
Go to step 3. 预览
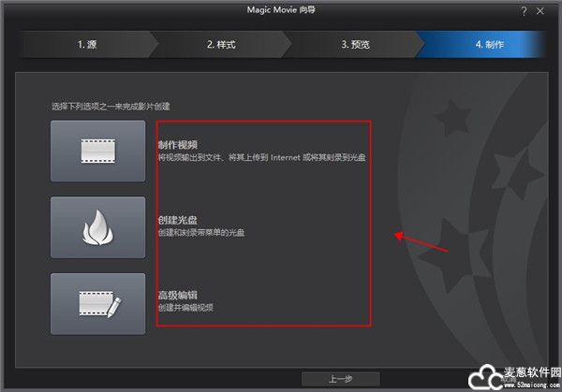pyautogui.click(x=355, y=44)
